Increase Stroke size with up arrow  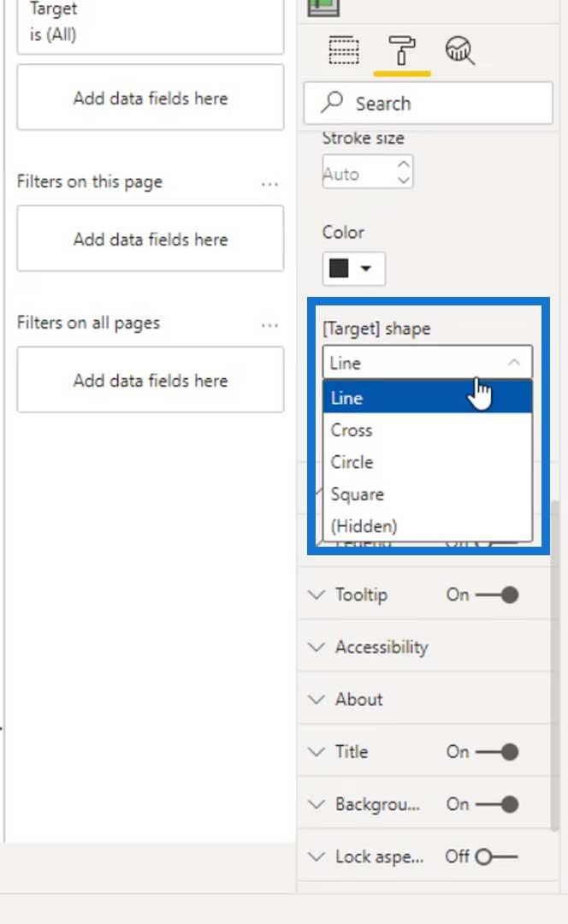coord(404,164)
